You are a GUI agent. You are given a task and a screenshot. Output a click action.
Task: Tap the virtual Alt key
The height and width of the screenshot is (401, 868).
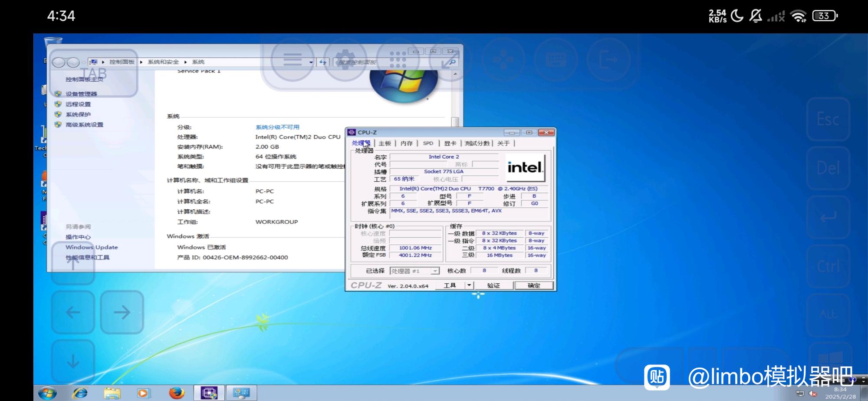point(828,315)
